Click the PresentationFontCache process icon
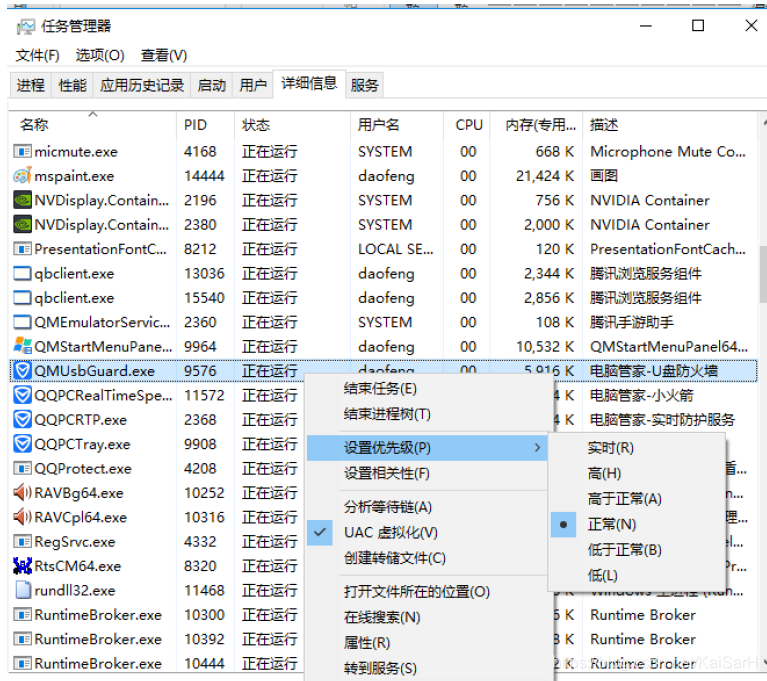This screenshot has width=767, height=681. coord(22,249)
